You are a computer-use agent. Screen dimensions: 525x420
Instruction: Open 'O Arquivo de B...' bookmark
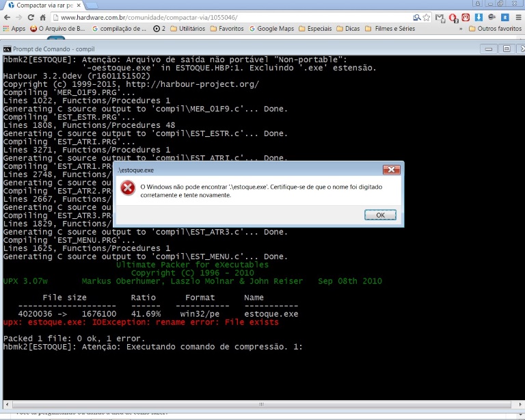[57, 29]
